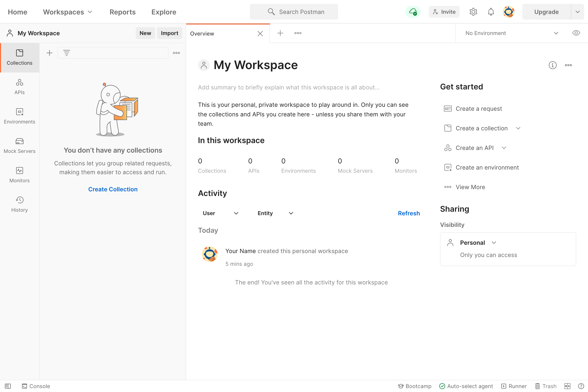Click Create Collection link

pos(113,189)
